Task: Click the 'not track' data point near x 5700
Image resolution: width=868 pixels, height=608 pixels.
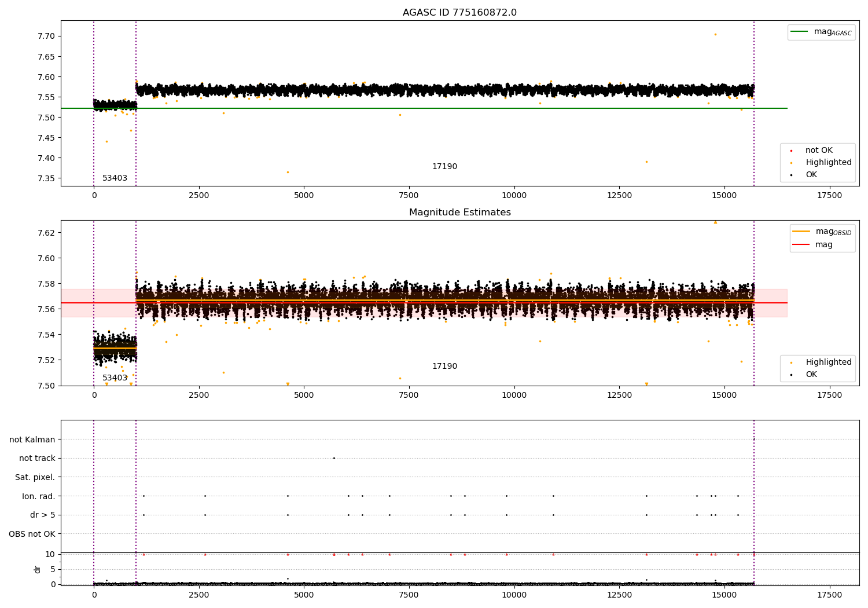Action: click(334, 458)
